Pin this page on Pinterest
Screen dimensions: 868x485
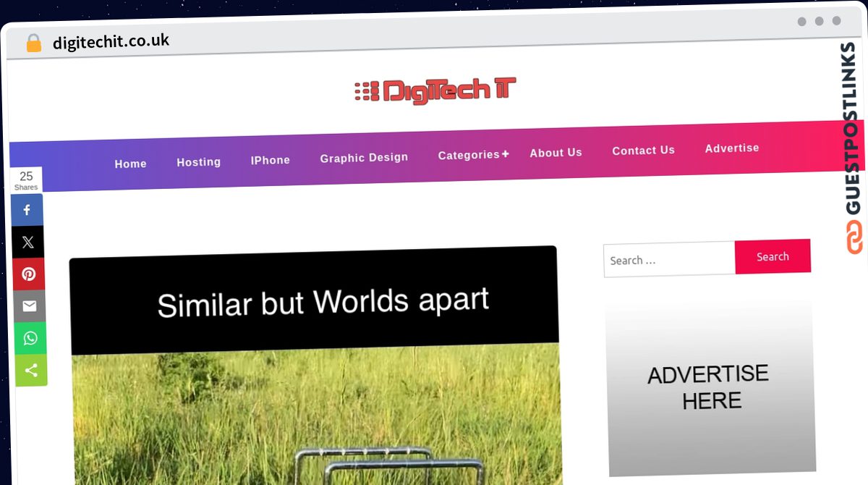pyautogui.click(x=29, y=274)
